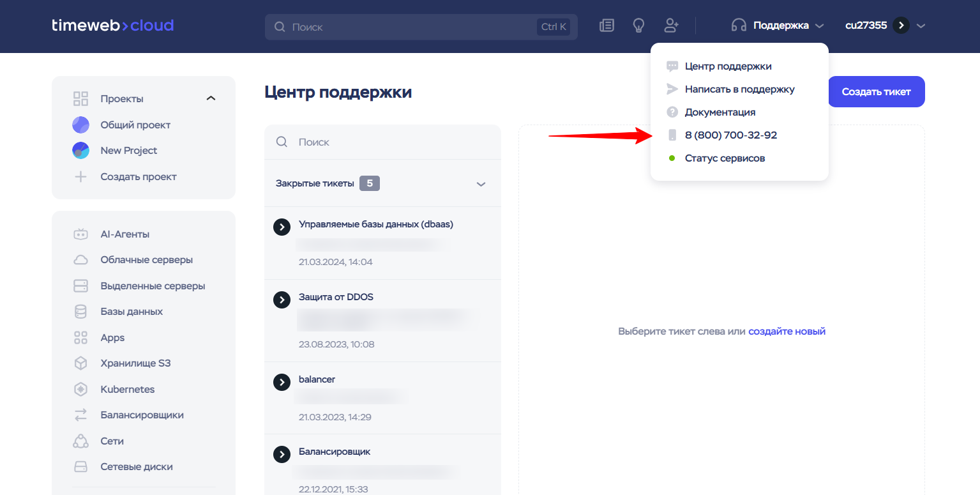Collapse the Проекты list
Viewport: 980px width, 495px height.
pos(211,98)
